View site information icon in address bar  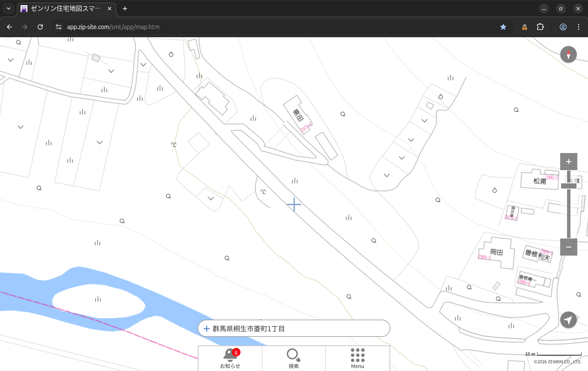point(59,27)
